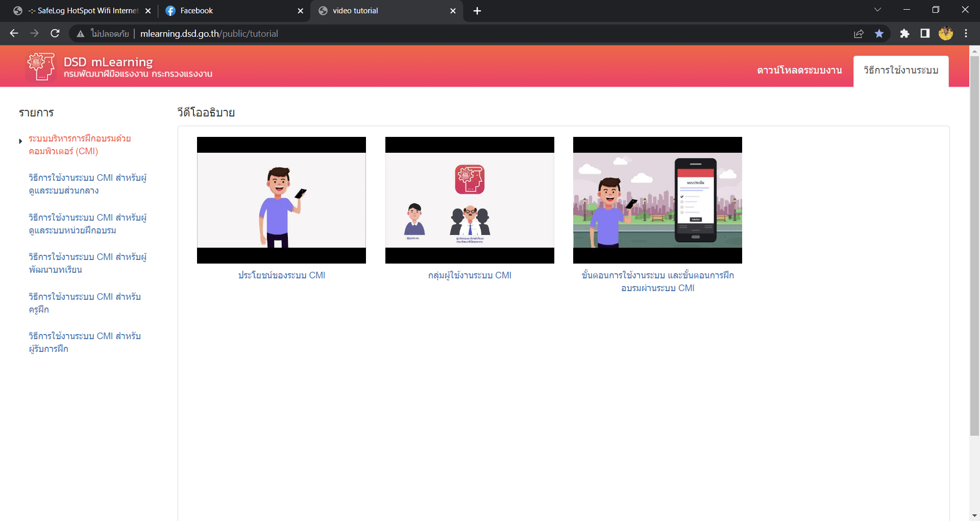
Task: Click the not-secure warning icon
Action: [80, 34]
